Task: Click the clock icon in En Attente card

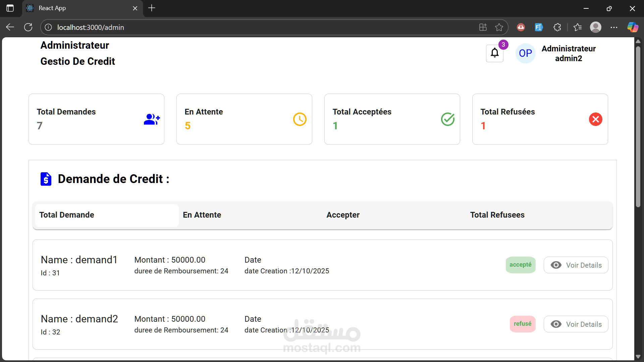Action: [x=300, y=119]
